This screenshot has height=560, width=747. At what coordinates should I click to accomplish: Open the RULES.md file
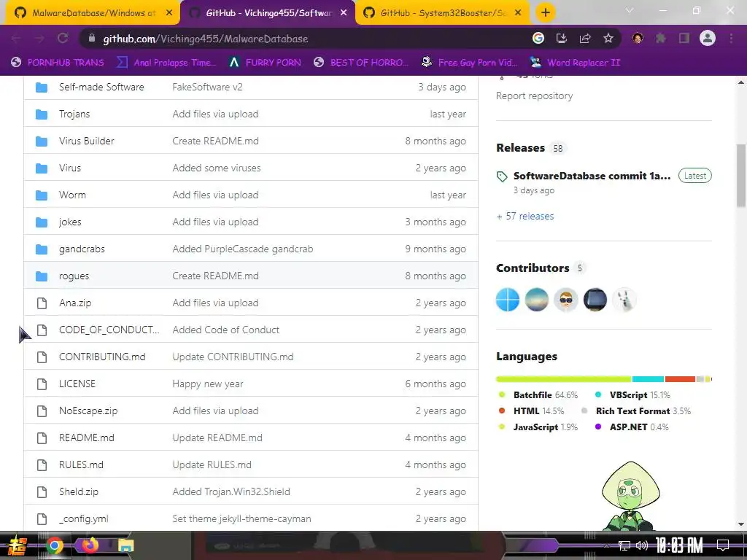click(81, 464)
